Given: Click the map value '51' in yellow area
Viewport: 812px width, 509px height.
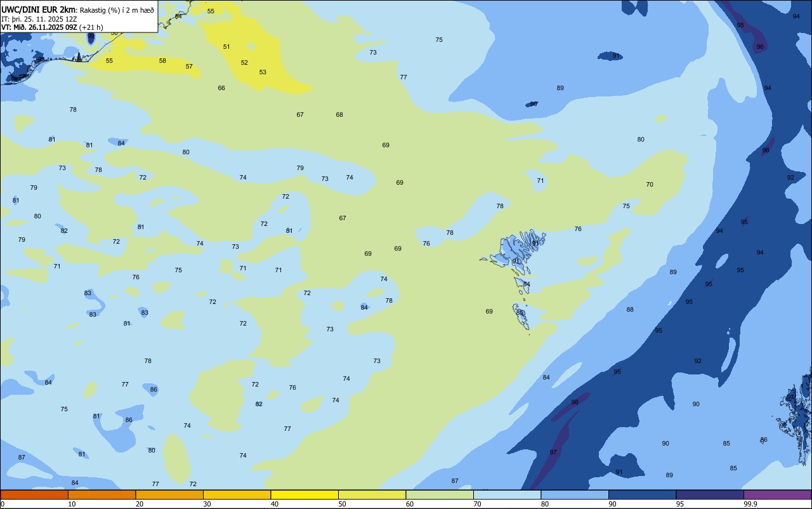Looking at the screenshot, I should pos(226,47).
